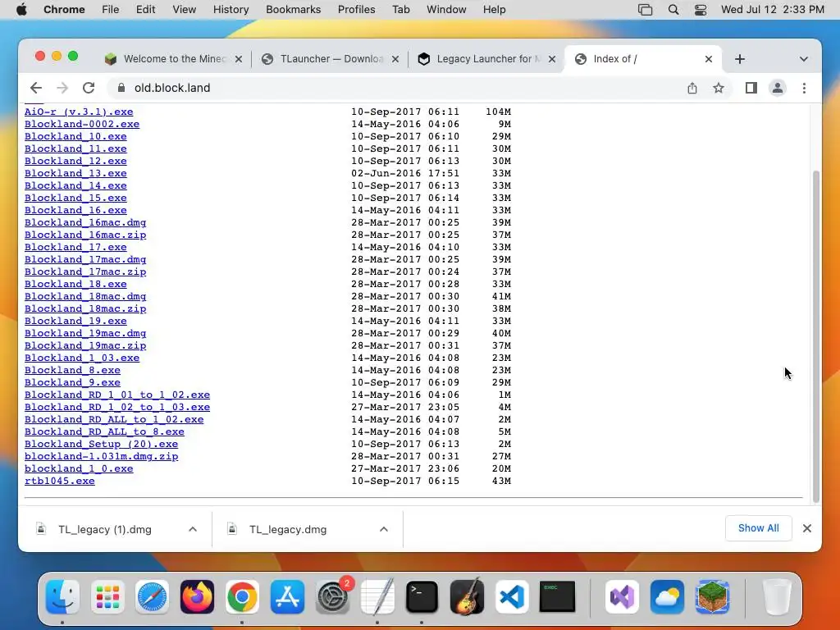Bookmark this page with the star icon
840x630 pixels.
pos(719,88)
